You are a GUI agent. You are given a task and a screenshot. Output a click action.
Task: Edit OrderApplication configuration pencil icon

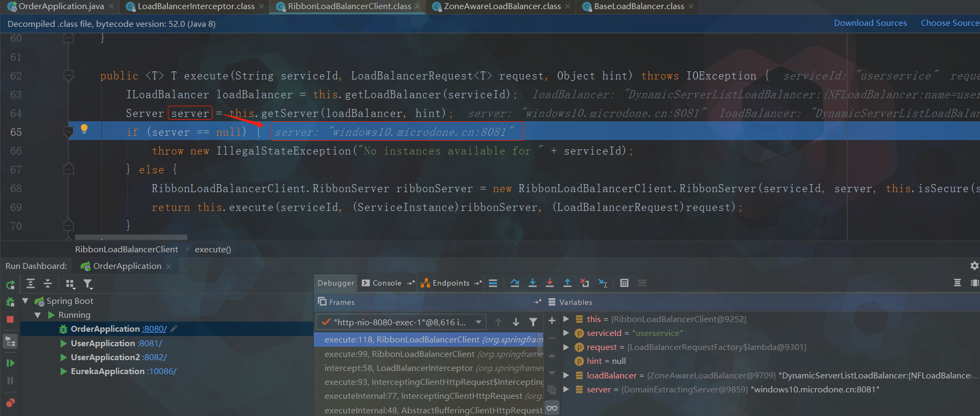click(x=174, y=329)
